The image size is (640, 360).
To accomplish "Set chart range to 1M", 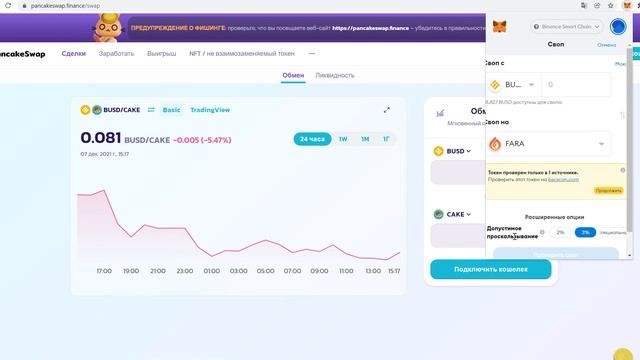I will click(365, 139).
